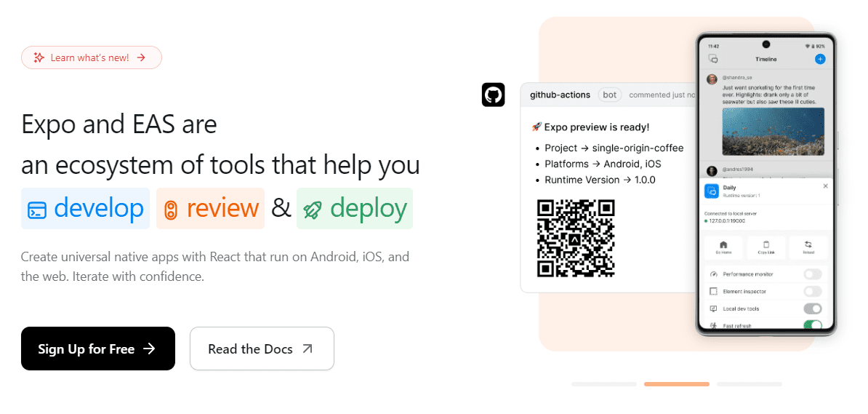Click the Local dev tools monitor icon

click(713, 308)
